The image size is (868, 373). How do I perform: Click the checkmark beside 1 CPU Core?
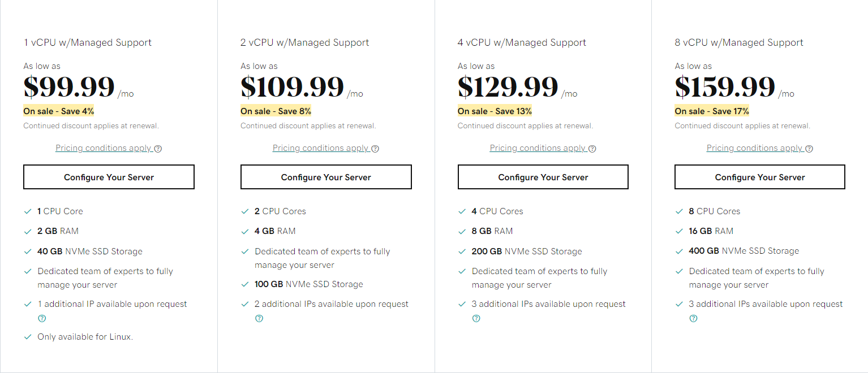click(x=28, y=211)
